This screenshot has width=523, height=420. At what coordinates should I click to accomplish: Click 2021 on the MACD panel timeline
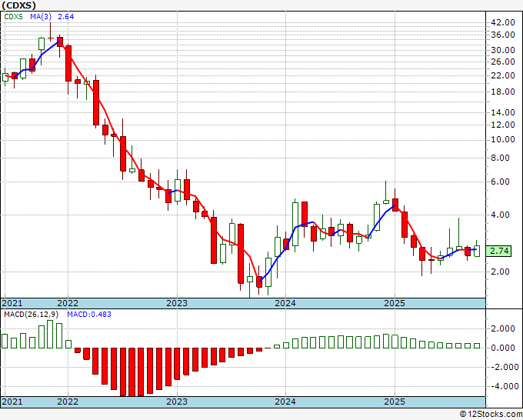tap(12, 402)
